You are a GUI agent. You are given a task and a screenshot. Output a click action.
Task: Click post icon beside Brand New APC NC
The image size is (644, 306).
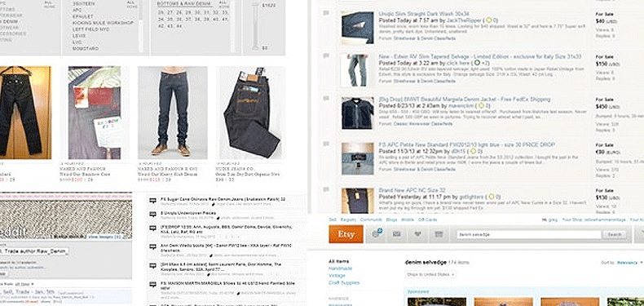click(327, 190)
